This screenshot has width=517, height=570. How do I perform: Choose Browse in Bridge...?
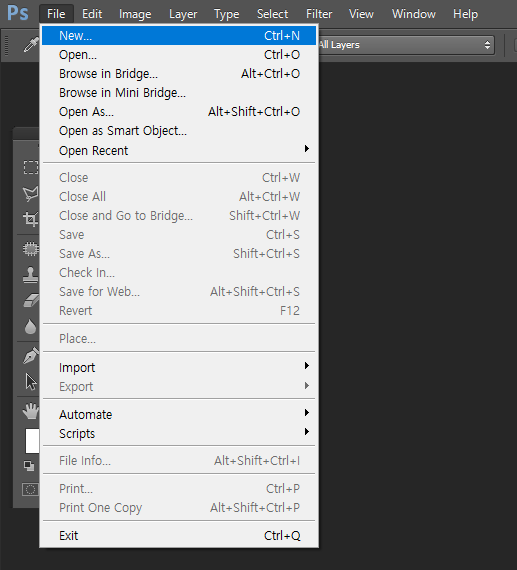179,74
